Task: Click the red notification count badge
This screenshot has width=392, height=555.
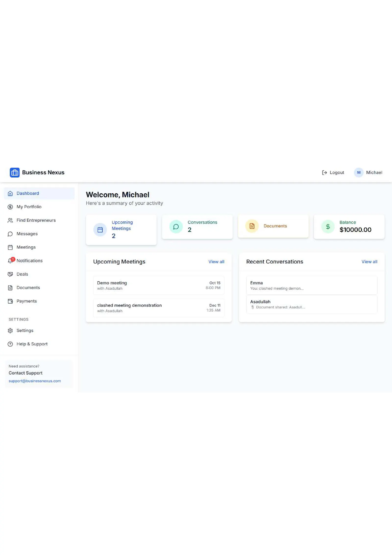Action: coord(13,259)
